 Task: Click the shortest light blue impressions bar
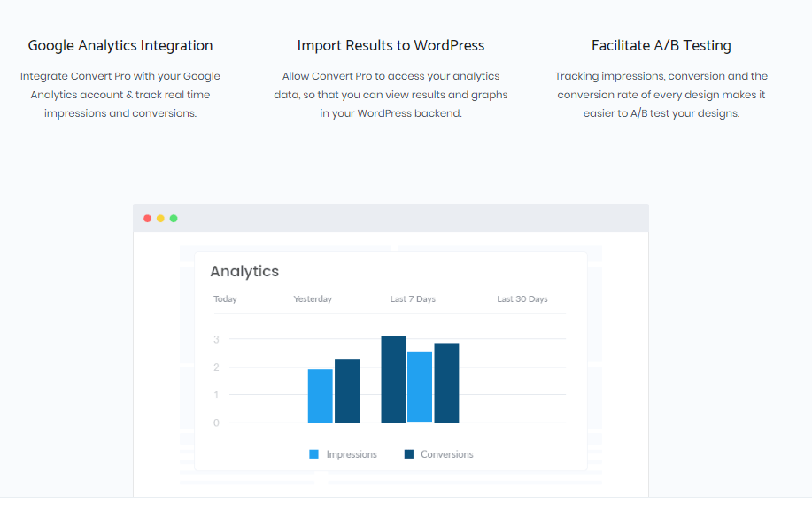(x=320, y=396)
